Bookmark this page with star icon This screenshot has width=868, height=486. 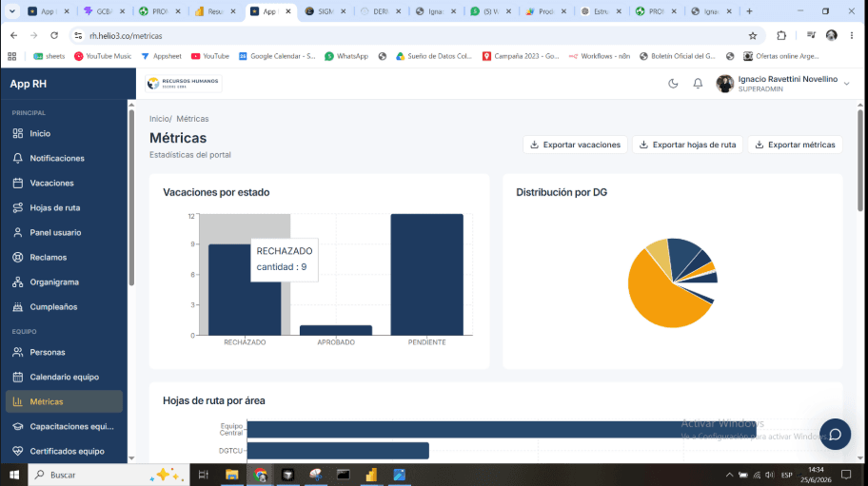pos(753,35)
